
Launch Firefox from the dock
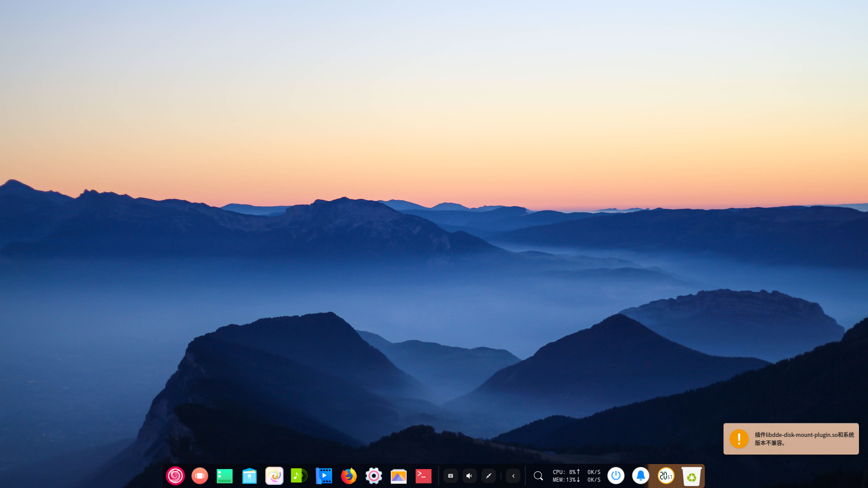(x=349, y=476)
